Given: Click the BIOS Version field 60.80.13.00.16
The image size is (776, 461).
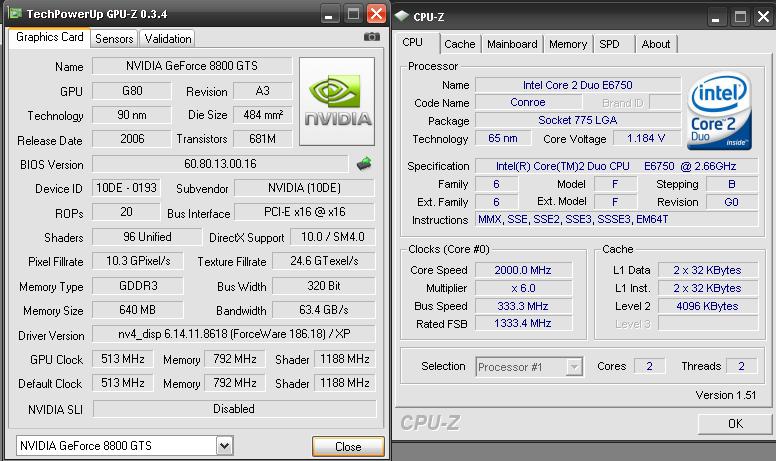Looking at the screenshot, I should (220, 164).
